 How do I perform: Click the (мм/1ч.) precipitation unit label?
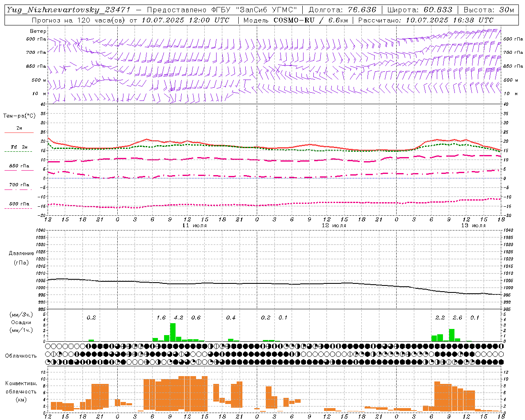coord(21,330)
